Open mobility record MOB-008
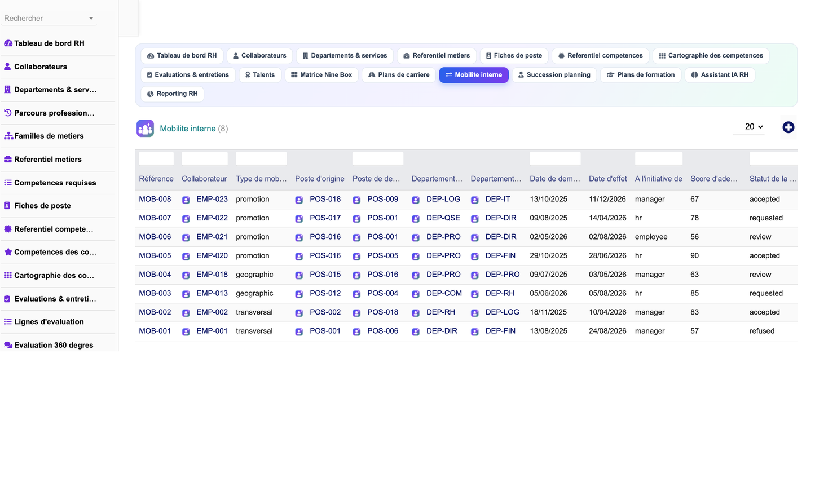Screen dimensions: 815x504 coord(155,200)
